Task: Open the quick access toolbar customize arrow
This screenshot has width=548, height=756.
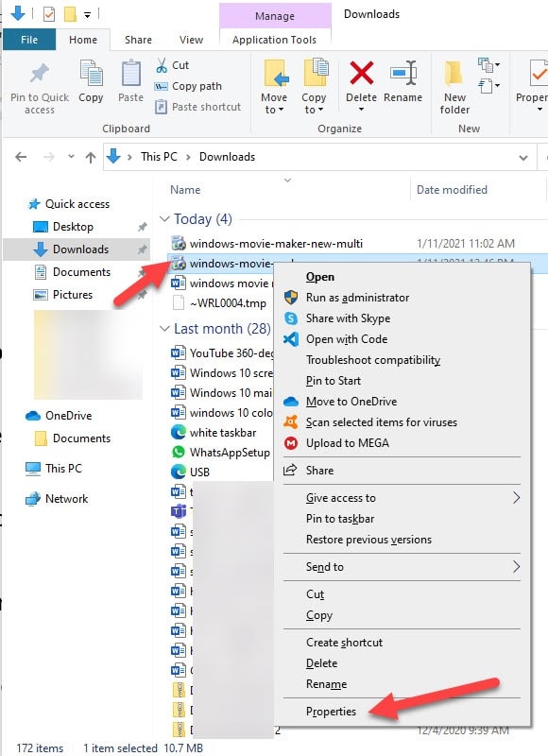Action: coord(87,15)
